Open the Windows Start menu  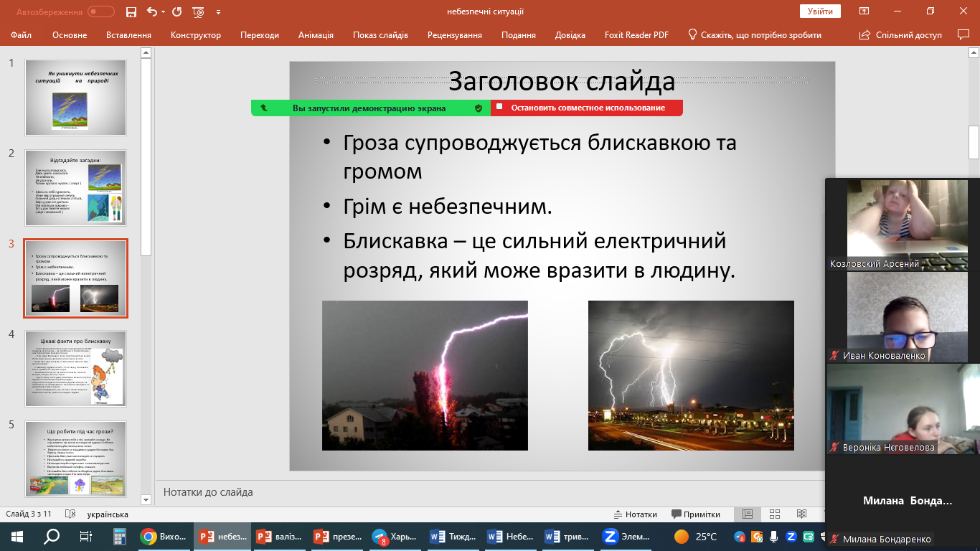[17, 537]
